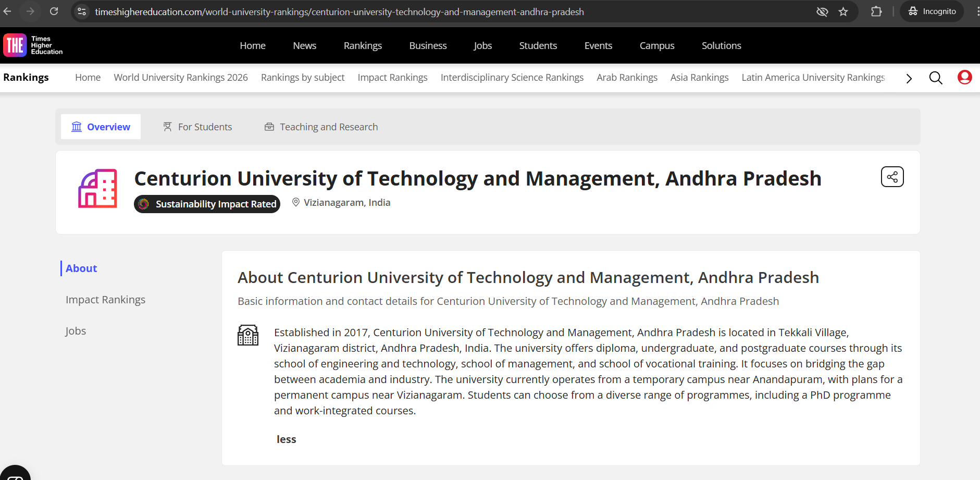This screenshot has height=480, width=980.
Task: Open World University Rankings 2026 link
Action: [x=181, y=78]
